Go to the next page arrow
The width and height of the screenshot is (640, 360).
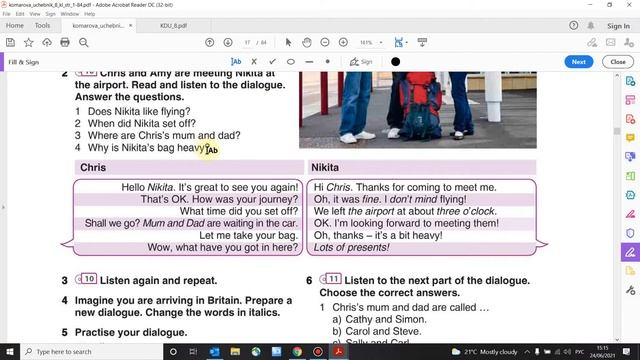pos(228,42)
